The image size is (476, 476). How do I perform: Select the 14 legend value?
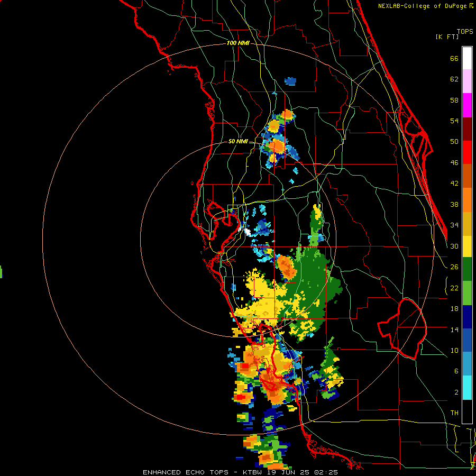pyautogui.click(x=454, y=330)
